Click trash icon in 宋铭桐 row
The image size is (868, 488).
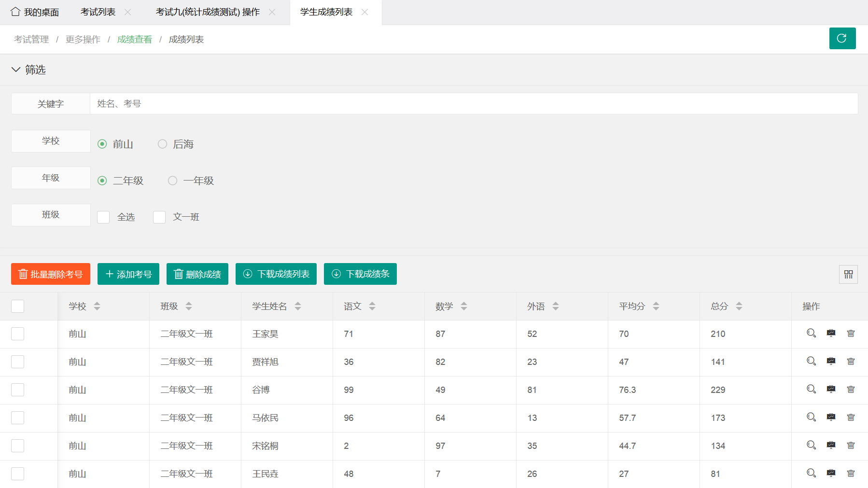(851, 446)
